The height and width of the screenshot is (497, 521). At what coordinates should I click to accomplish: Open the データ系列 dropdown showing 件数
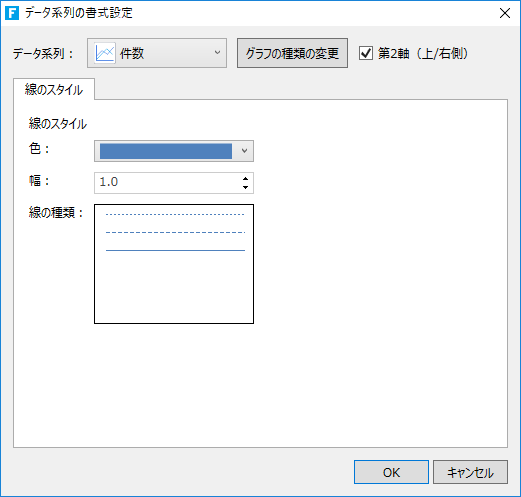click(157, 53)
